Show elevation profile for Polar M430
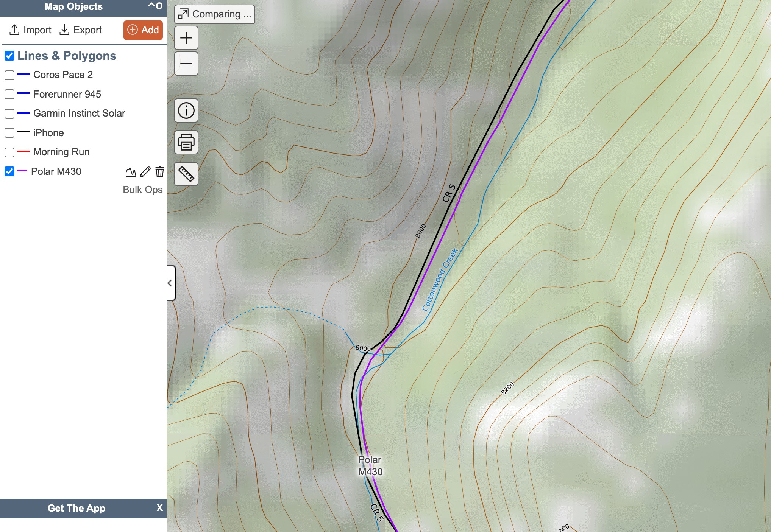Viewport: 771px width, 532px height. (x=131, y=172)
